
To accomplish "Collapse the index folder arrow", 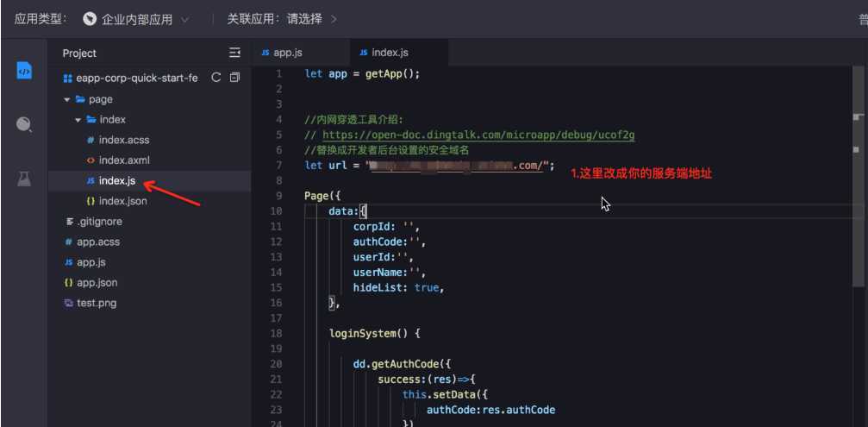I will (78, 120).
